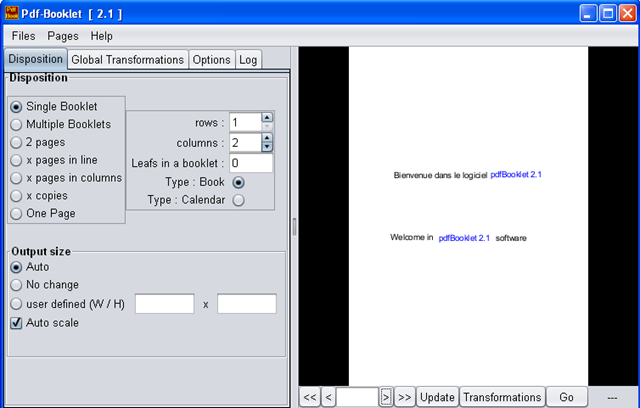Decrease columns with the down spinner arrow
The width and height of the screenshot is (640, 408).
point(267,147)
